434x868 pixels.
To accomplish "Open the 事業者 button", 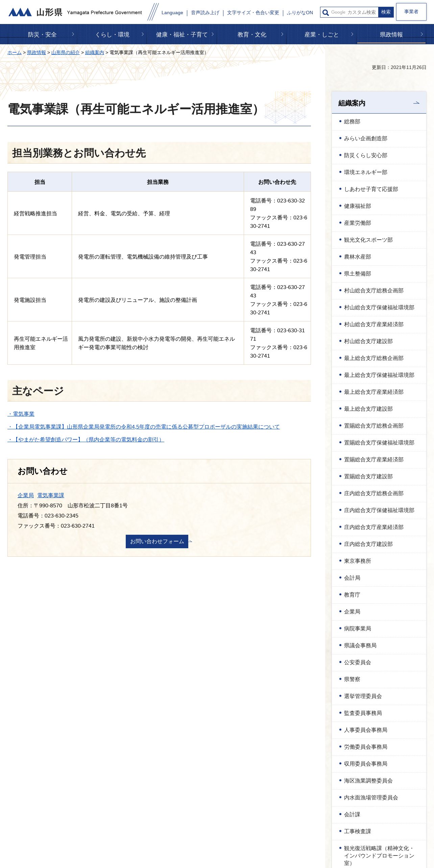I will pos(411,12).
